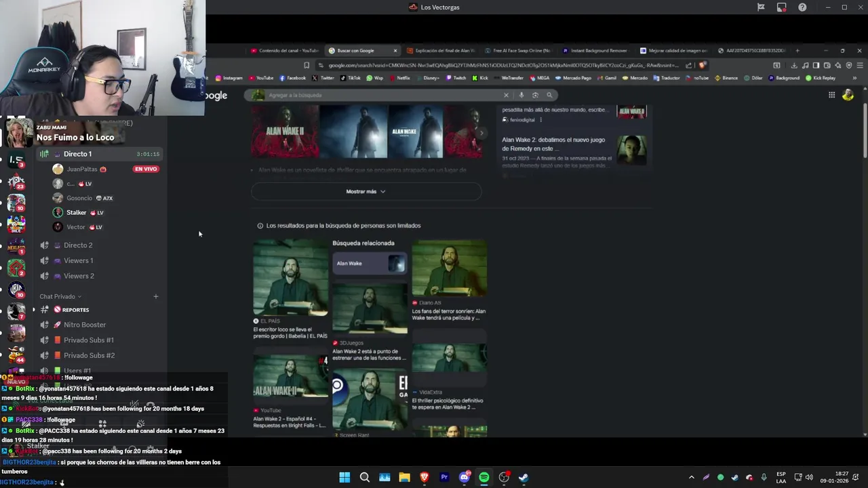Screen dimensions: 868x488
Task: Open browser downloads icon
Action: coord(794,65)
